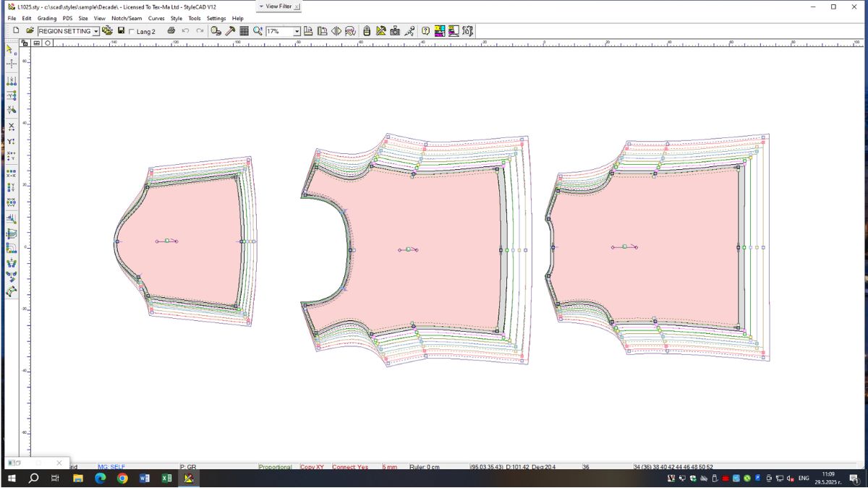Click the magnifier zoom icon

(x=258, y=31)
